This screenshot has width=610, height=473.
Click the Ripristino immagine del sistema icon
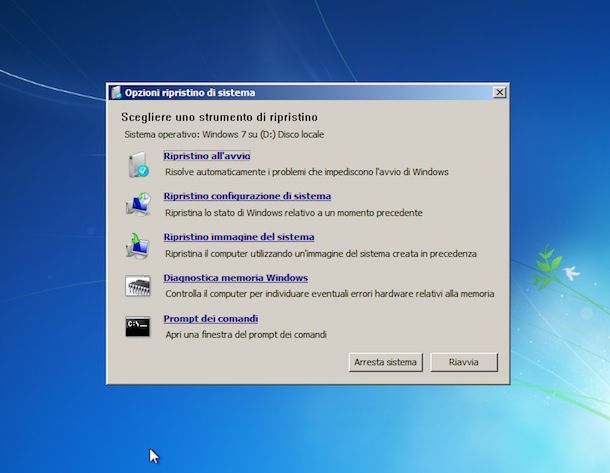[x=138, y=246]
